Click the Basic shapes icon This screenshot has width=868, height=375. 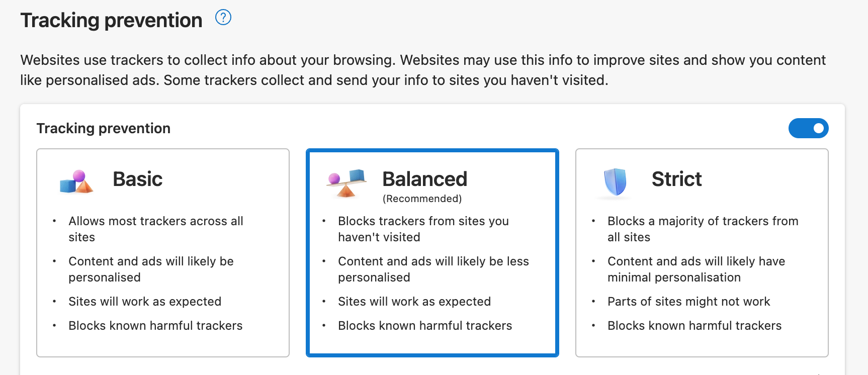point(76,182)
